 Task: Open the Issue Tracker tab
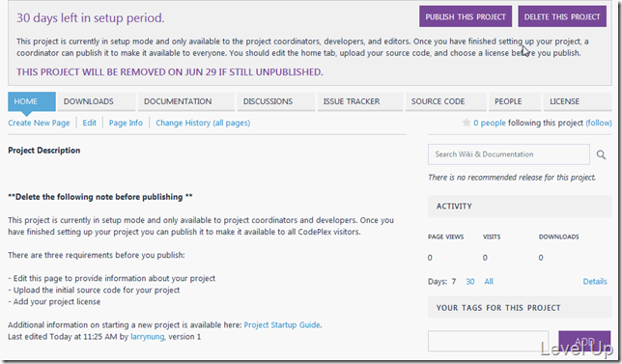pos(360,101)
